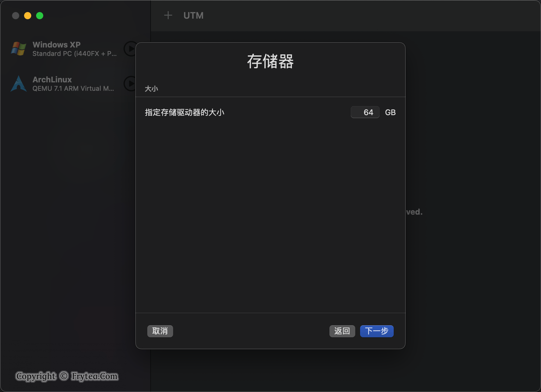Maximize the window with the green button
541x392 pixels.
tap(40, 16)
